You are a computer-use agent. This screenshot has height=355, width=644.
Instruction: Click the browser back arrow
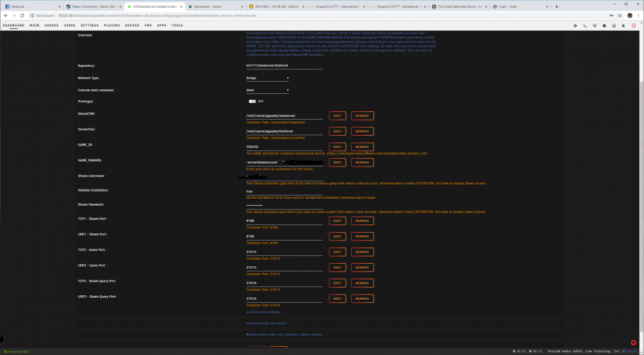[6, 15]
